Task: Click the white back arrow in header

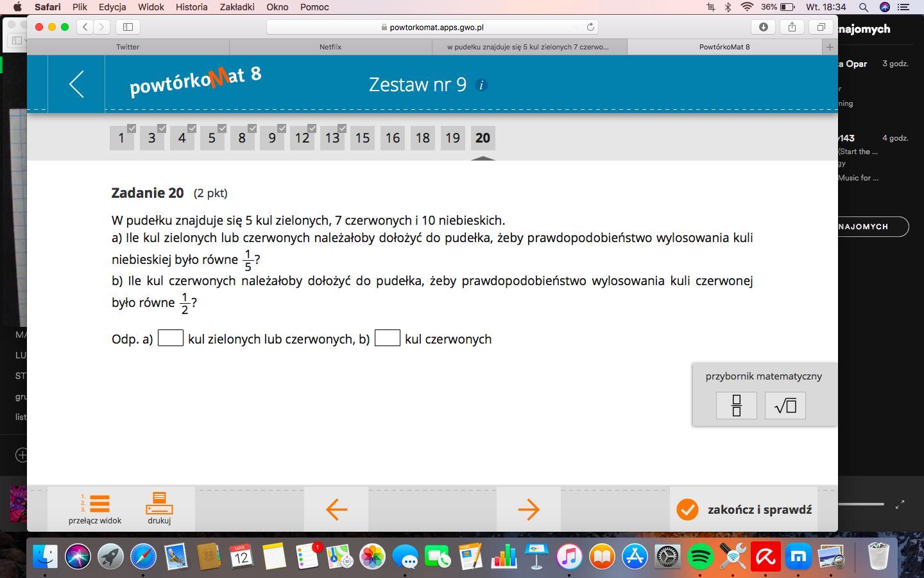Action: (x=76, y=84)
